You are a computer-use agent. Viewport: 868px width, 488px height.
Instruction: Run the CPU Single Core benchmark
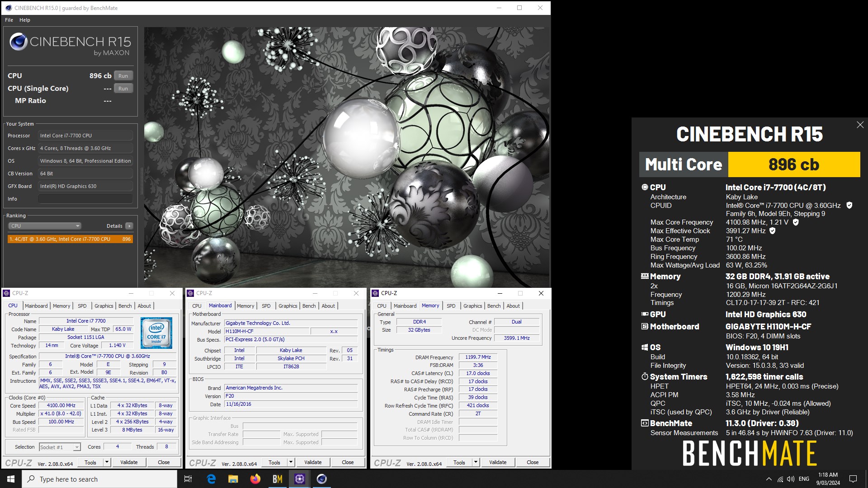123,89
